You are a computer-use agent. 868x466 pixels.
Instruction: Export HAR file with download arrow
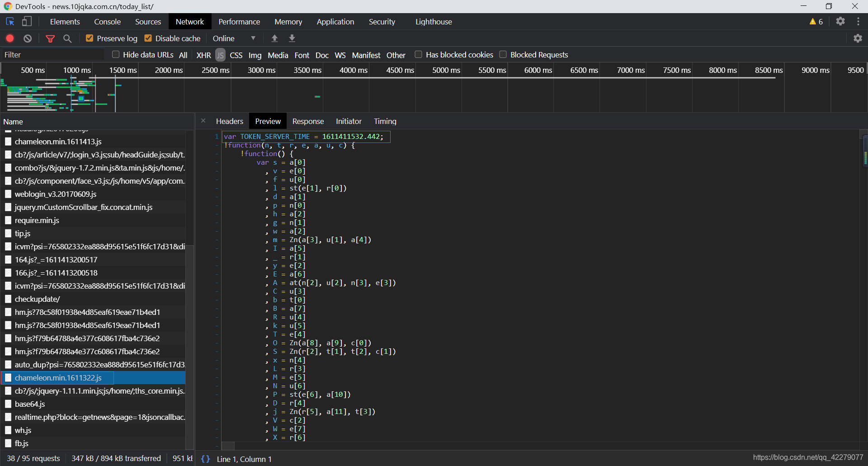coord(292,38)
